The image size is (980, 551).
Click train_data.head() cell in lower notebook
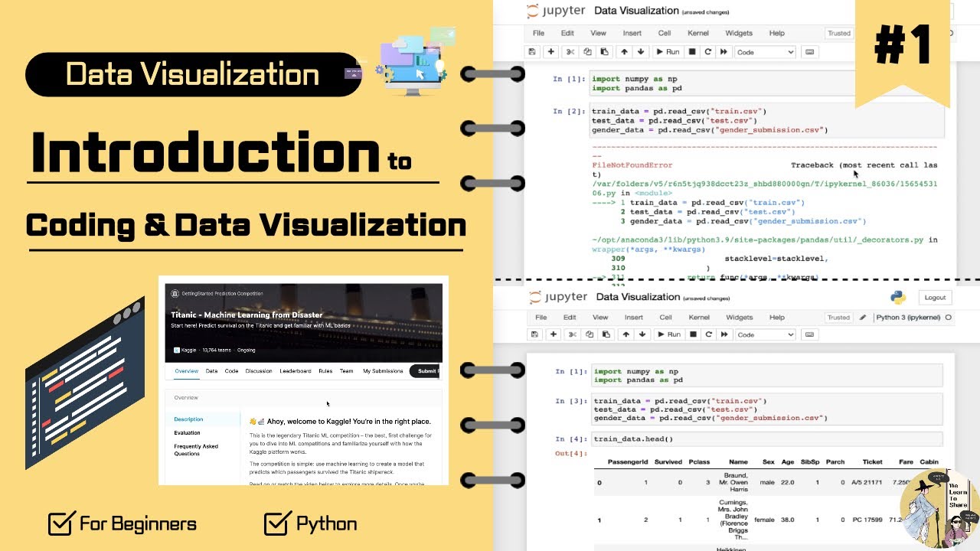766,439
